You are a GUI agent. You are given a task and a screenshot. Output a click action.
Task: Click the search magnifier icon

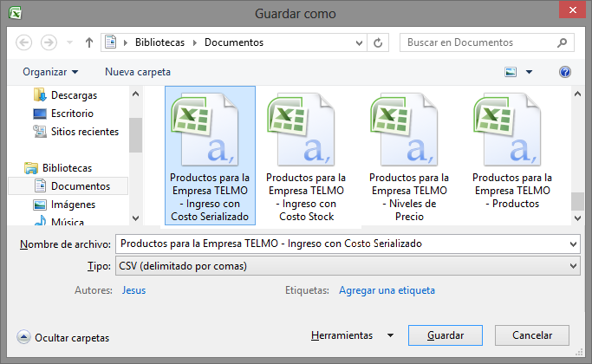563,42
